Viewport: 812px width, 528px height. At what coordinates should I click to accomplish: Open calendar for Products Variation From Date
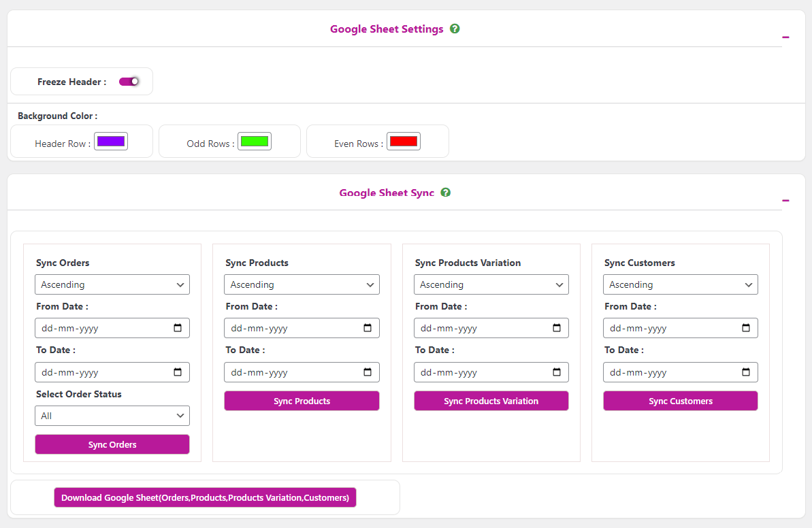(557, 328)
